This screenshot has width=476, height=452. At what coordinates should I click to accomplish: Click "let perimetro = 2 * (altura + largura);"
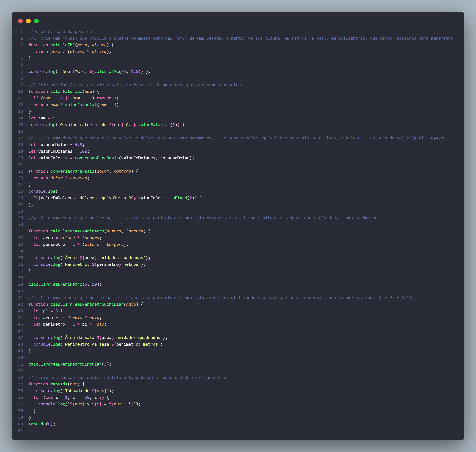81,244
